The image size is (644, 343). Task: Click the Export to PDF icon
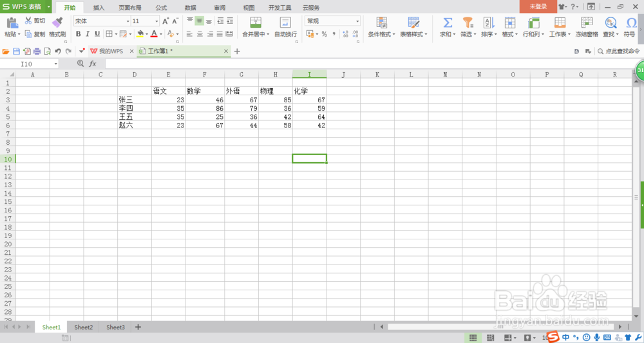coord(27,51)
